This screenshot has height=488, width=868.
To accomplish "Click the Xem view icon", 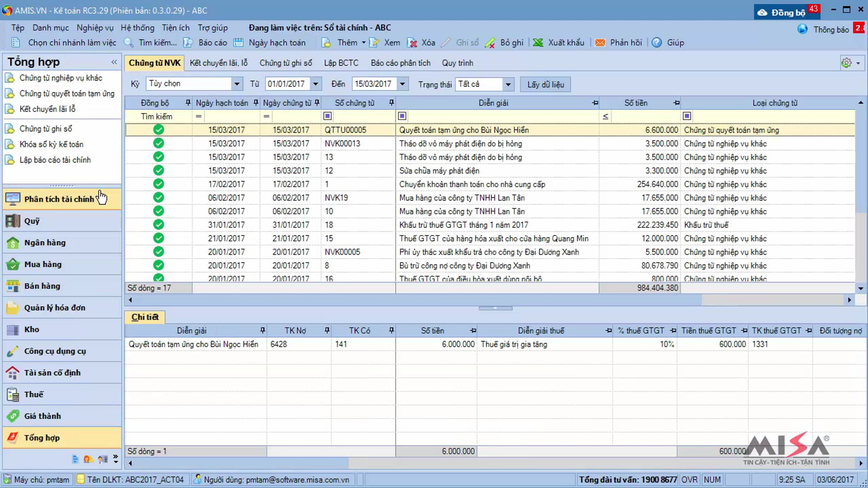I will tap(374, 43).
